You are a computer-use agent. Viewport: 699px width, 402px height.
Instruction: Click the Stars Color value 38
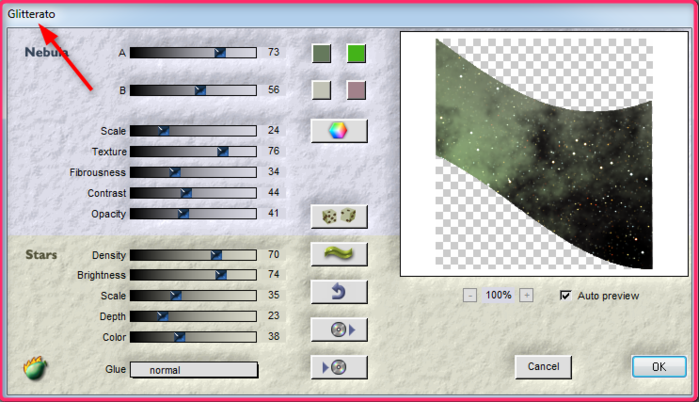click(274, 336)
